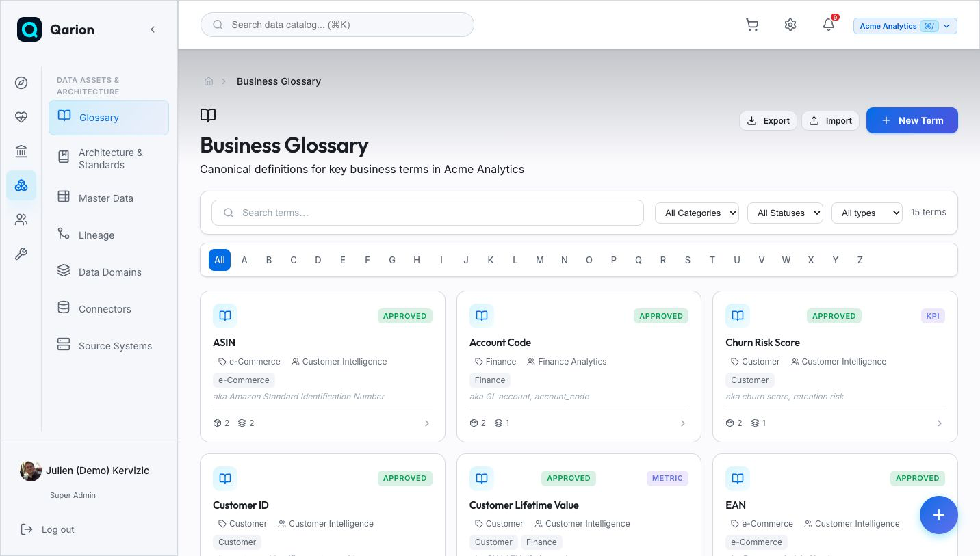Filter terms by letter Q

click(639, 260)
